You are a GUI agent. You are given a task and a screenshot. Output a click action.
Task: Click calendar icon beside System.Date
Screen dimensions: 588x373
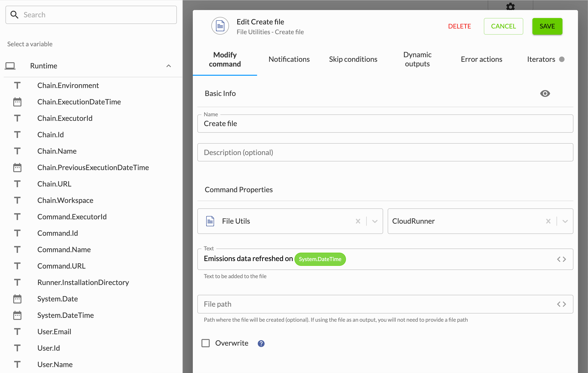pos(17,299)
